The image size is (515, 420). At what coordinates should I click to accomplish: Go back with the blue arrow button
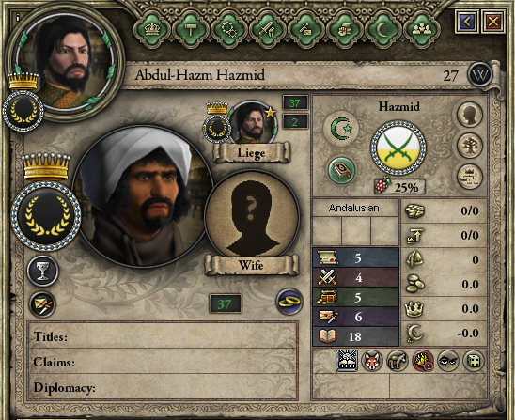click(467, 22)
